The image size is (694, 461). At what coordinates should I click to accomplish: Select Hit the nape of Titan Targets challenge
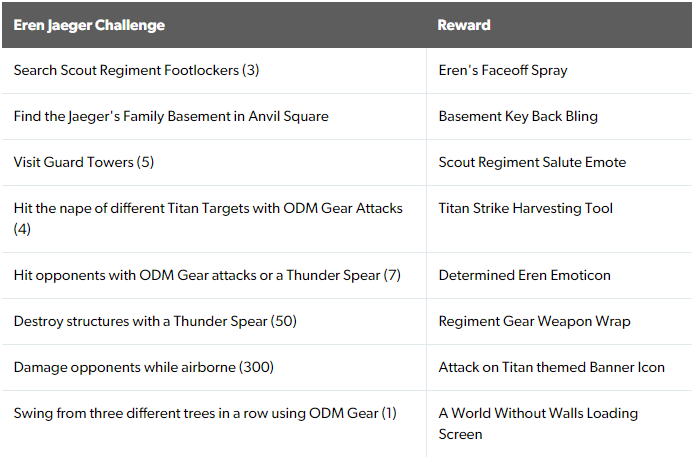click(x=208, y=219)
